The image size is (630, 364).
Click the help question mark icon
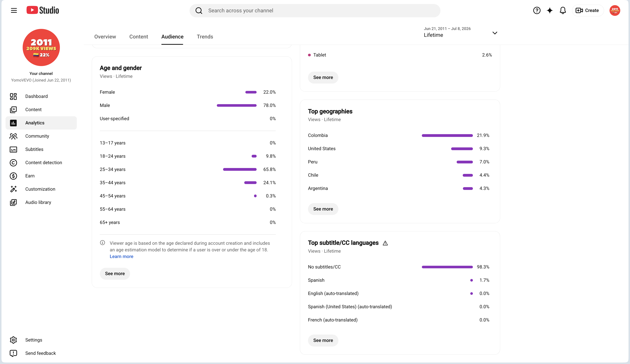[536, 10]
